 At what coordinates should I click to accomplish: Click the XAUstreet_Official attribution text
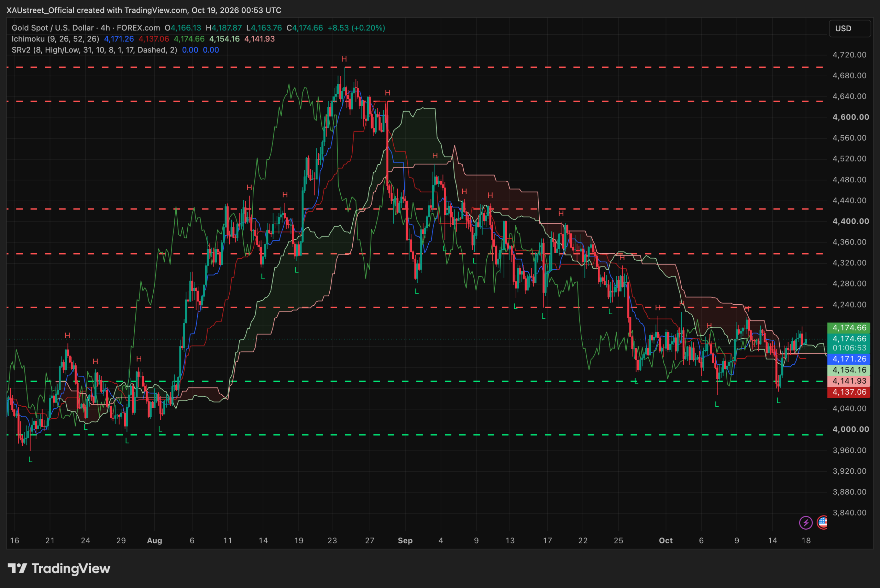click(40, 10)
